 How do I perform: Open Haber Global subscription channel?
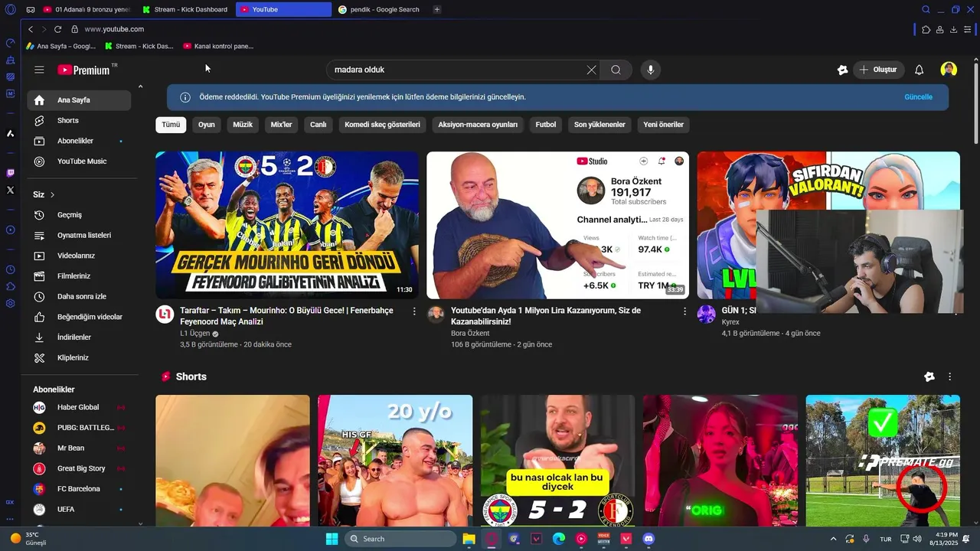pos(79,407)
